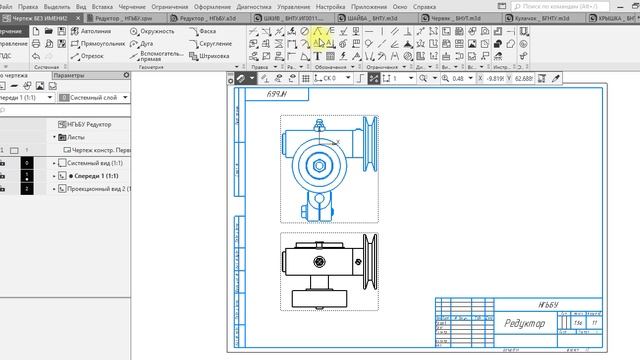Open print preview icon
Image resolution: width=640 pixels, height=360 pixels.
pyautogui.click(x=49, y=44)
